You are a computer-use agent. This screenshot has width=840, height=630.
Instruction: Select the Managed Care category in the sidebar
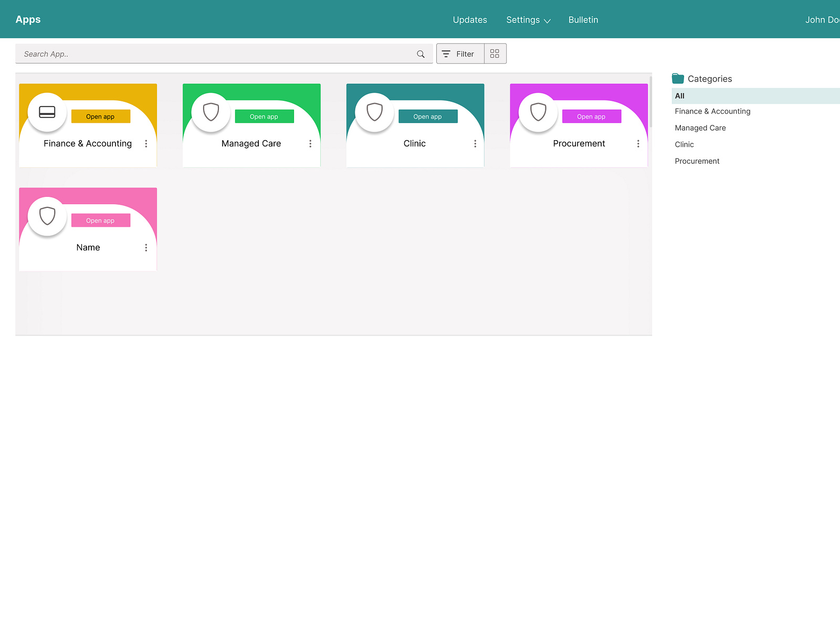[700, 128]
